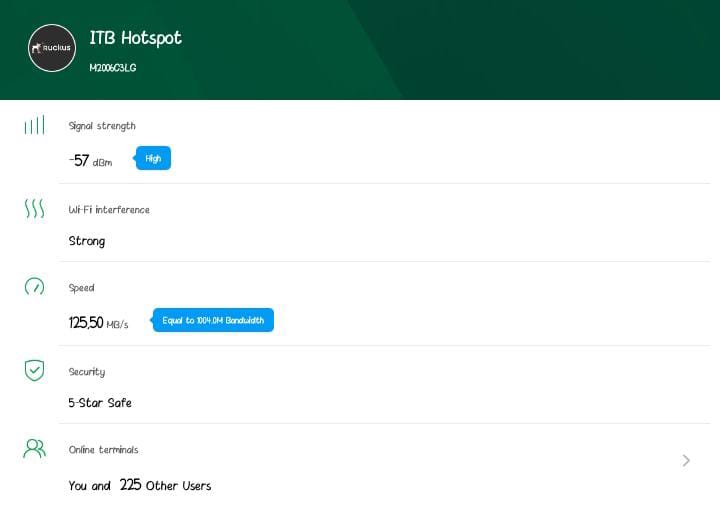The width and height of the screenshot is (720, 515).
Task: Click the online terminals users icon
Action: tap(34, 448)
